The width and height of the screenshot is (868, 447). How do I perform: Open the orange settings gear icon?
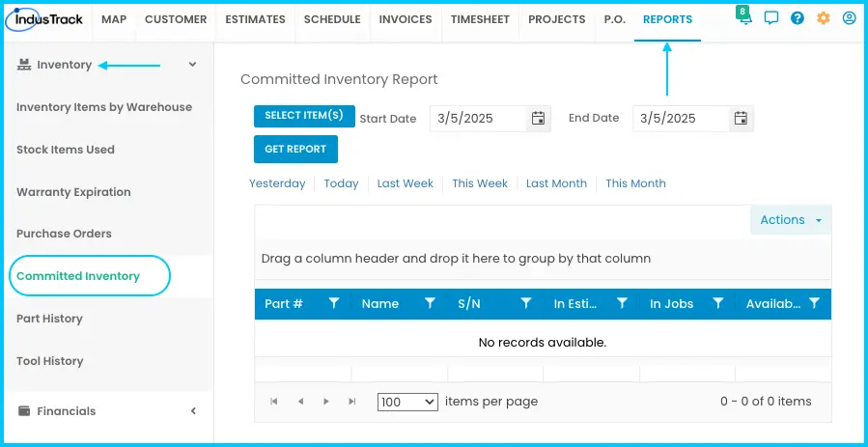click(824, 18)
